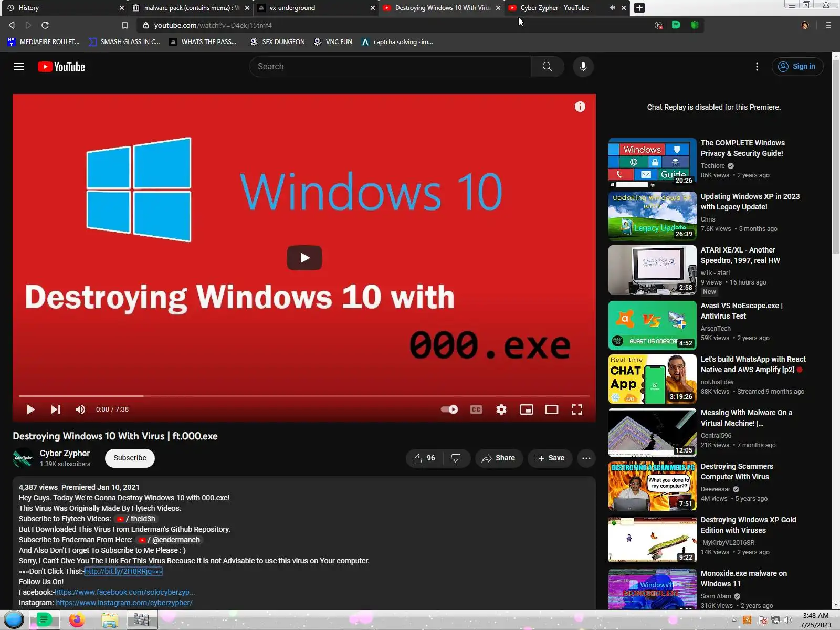Follow the bit.ly link in description

[x=123, y=571]
